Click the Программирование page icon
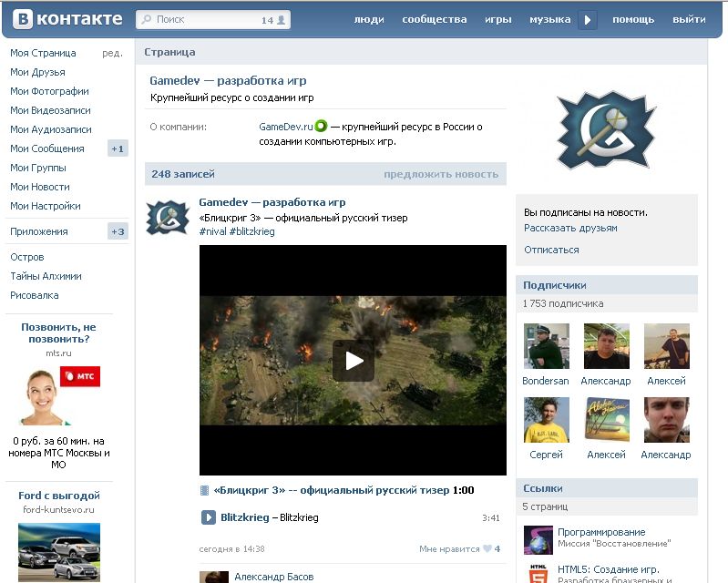This screenshot has height=583, width=728. pos(538,540)
